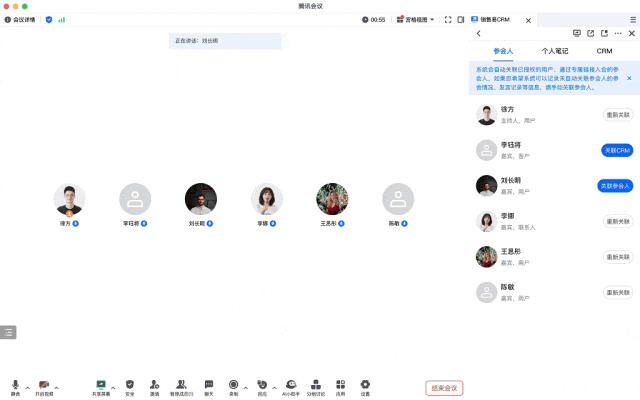The height and width of the screenshot is (400, 640).
Task: Open the Apps (应用) icon
Action: tap(340, 386)
